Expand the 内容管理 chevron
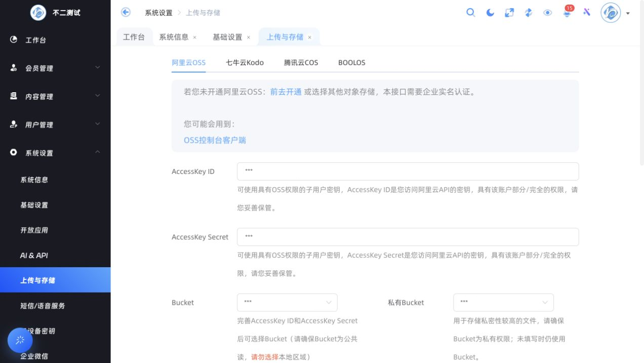644x363 pixels. (98, 95)
